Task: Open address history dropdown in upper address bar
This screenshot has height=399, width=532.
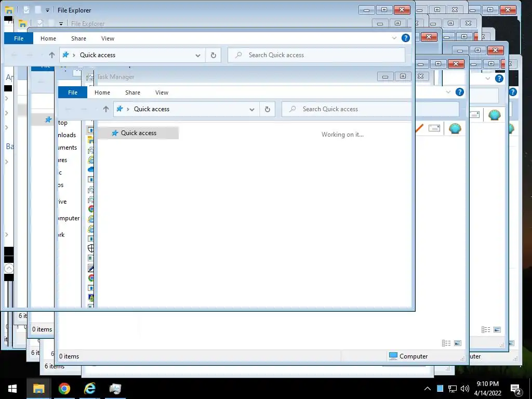Action: click(x=198, y=55)
